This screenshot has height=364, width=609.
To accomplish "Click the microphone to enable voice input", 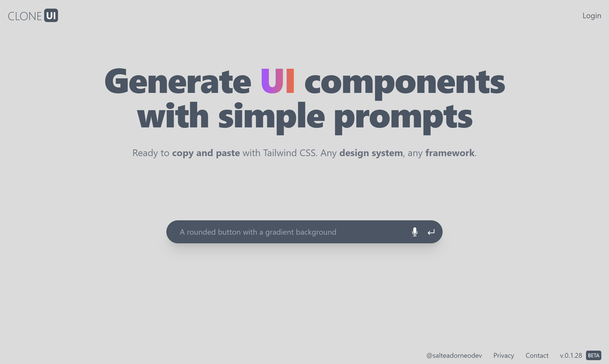I will tap(414, 232).
